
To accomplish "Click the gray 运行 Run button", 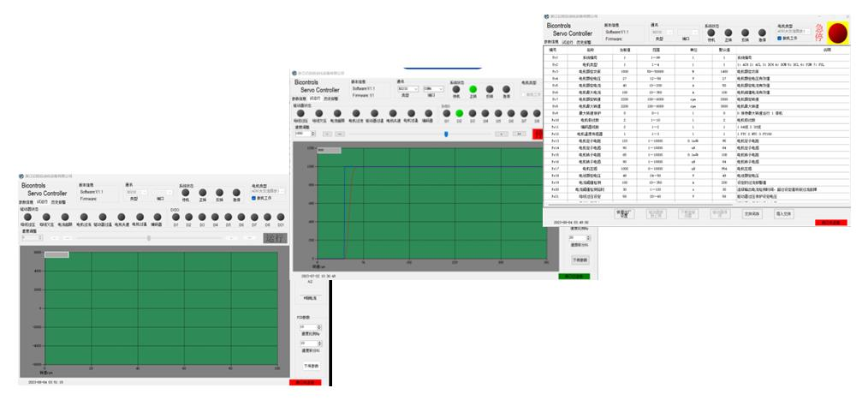I will (x=275, y=238).
